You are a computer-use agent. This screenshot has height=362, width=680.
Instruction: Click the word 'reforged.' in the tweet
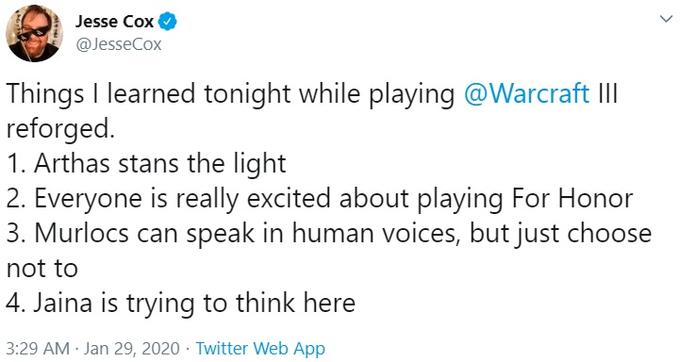point(61,129)
